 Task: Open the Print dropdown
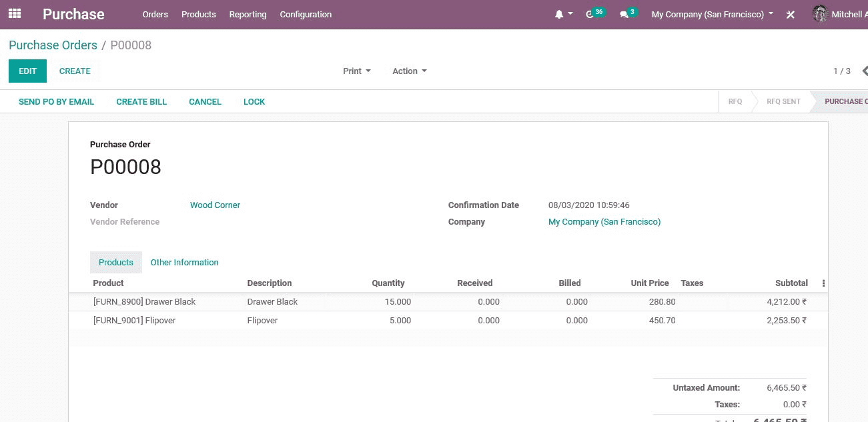(x=357, y=71)
